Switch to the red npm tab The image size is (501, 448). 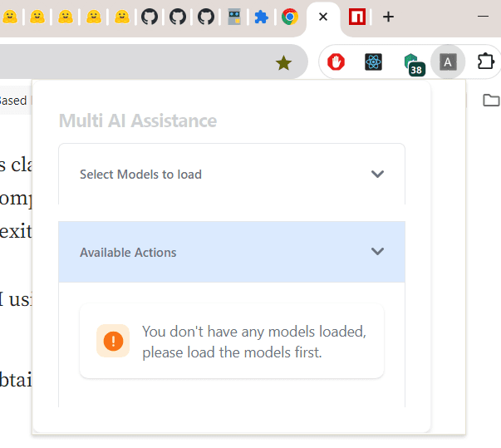(357, 17)
